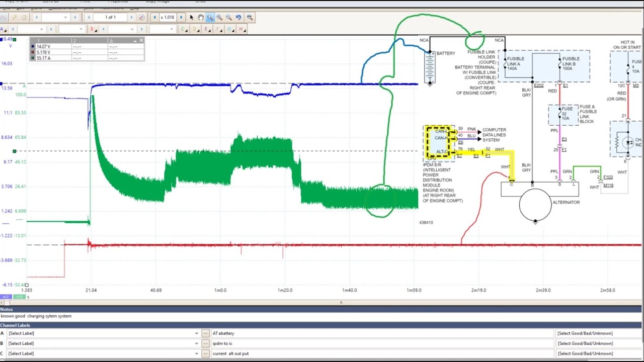This screenshot has width=644, height=362.
Task: Open Channel E options button
Action: coord(206,29)
